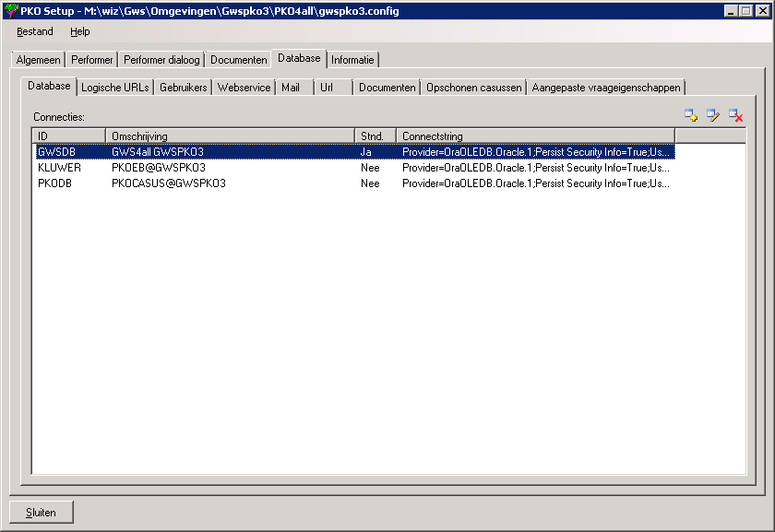Open the Url sub-tab
This screenshot has height=532, width=775.
pos(334,88)
